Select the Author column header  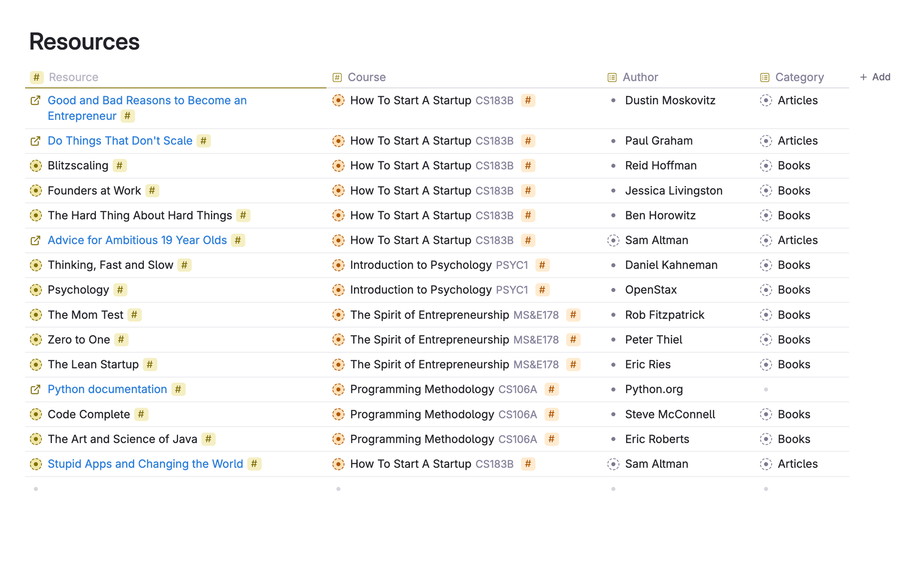640,77
